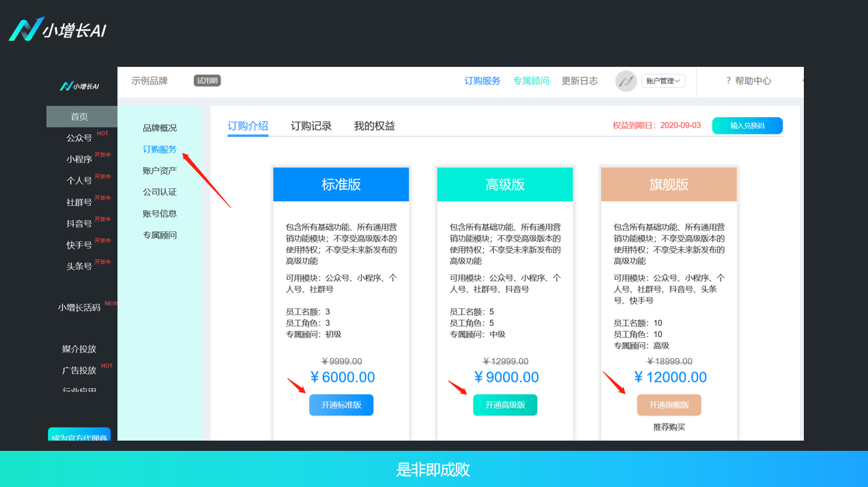Select 社群号 in the left sidebar
Screen dimensions: 868x487
tap(79, 203)
